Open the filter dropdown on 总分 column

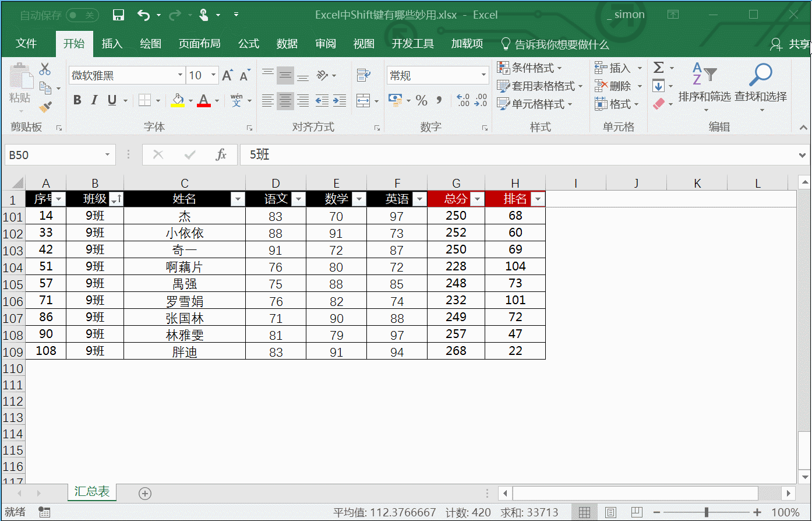click(477, 199)
